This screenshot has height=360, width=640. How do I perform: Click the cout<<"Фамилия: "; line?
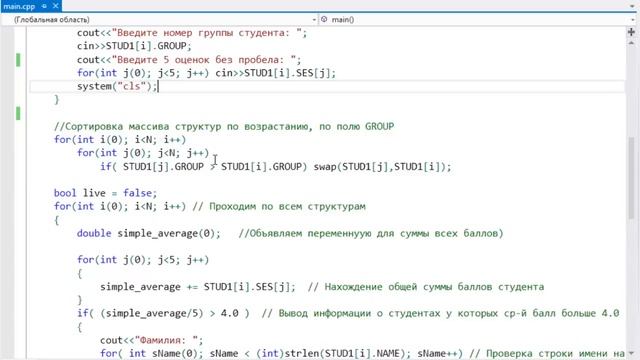point(151,340)
